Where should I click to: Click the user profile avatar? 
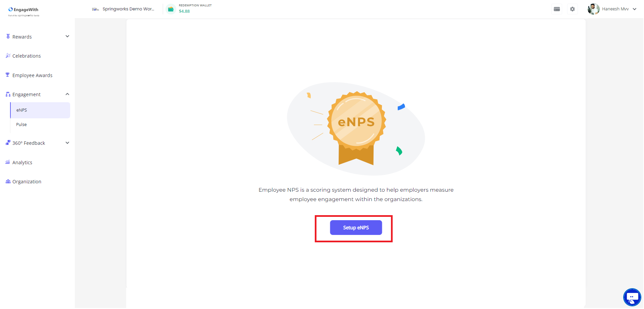coord(593,9)
